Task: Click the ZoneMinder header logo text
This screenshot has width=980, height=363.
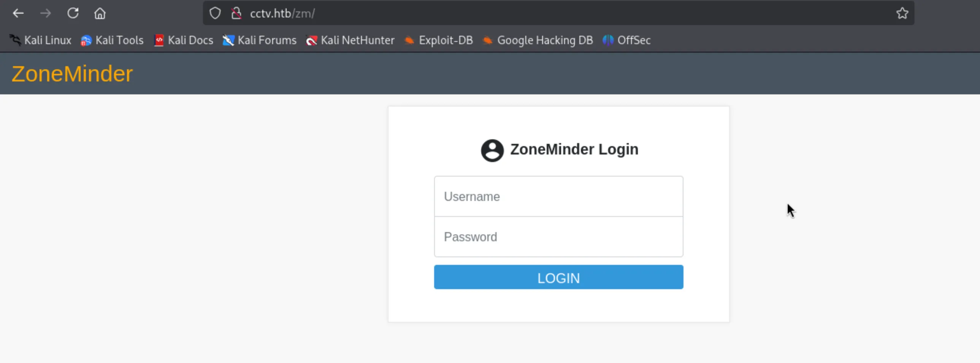Action: pyautogui.click(x=72, y=74)
